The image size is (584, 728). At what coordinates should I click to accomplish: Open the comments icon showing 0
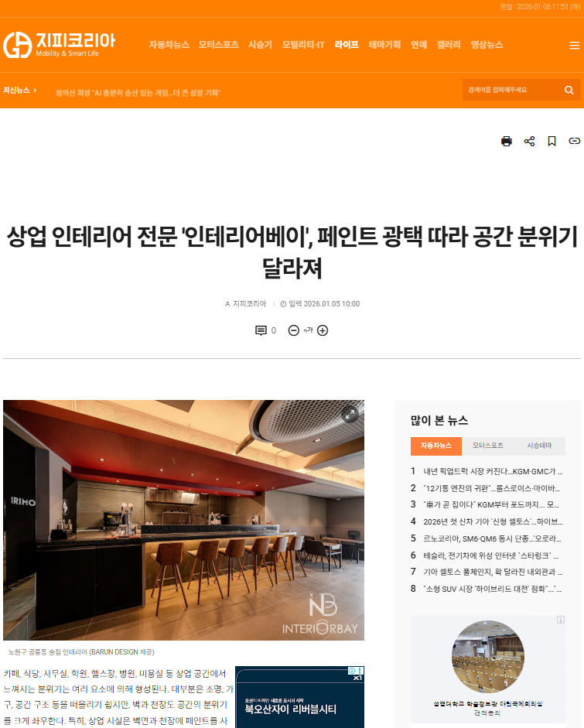click(265, 330)
